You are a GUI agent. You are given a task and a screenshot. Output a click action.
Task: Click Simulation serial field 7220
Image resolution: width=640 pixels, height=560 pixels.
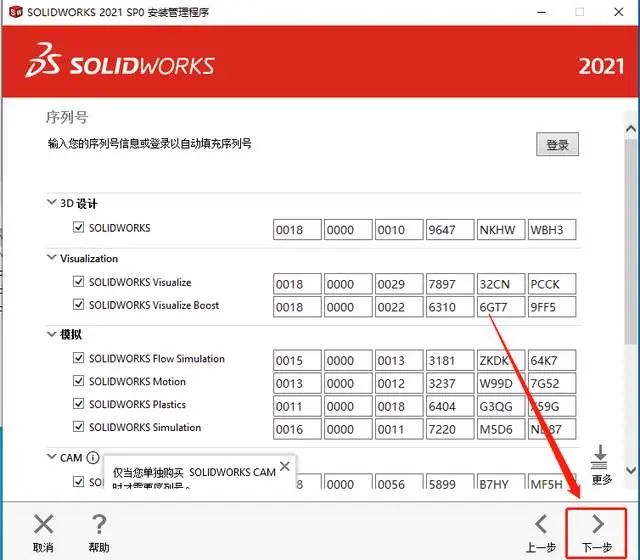[x=450, y=429]
